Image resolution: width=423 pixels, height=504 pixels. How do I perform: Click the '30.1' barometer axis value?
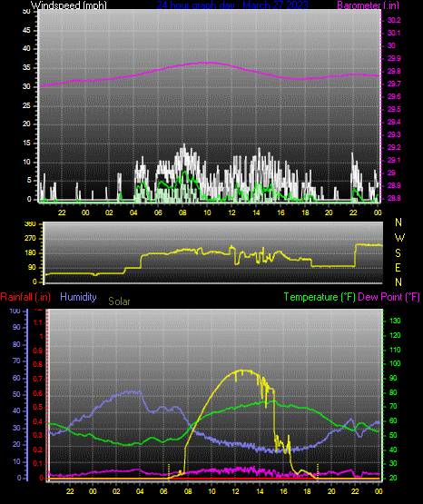tap(394, 33)
